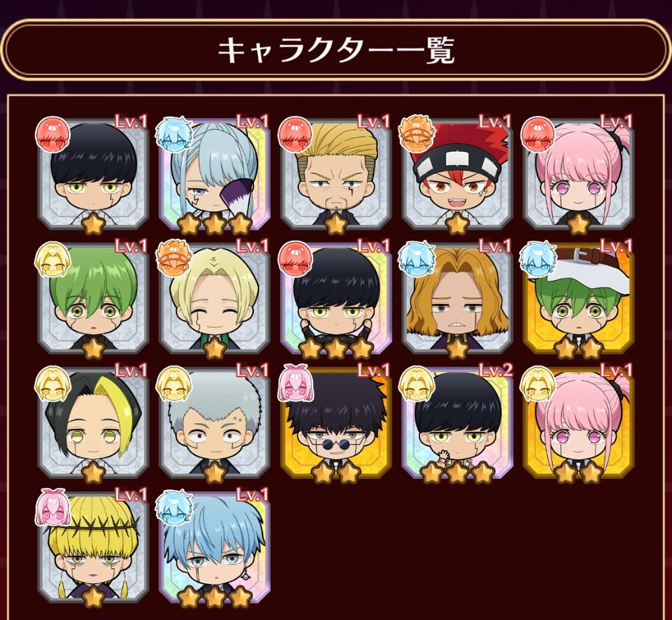Click the キャラクター一覧 title banner

pyautogui.click(x=336, y=50)
